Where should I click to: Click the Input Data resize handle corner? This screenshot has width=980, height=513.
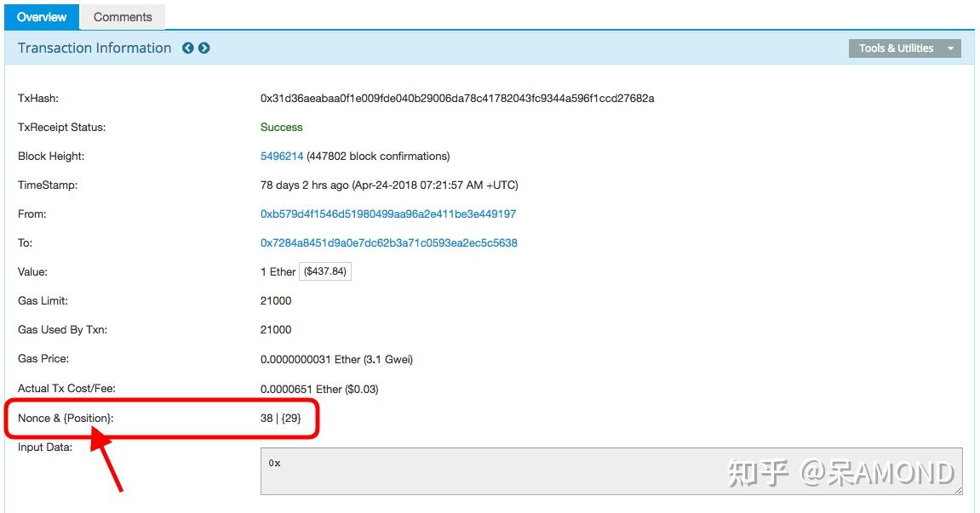point(958,491)
